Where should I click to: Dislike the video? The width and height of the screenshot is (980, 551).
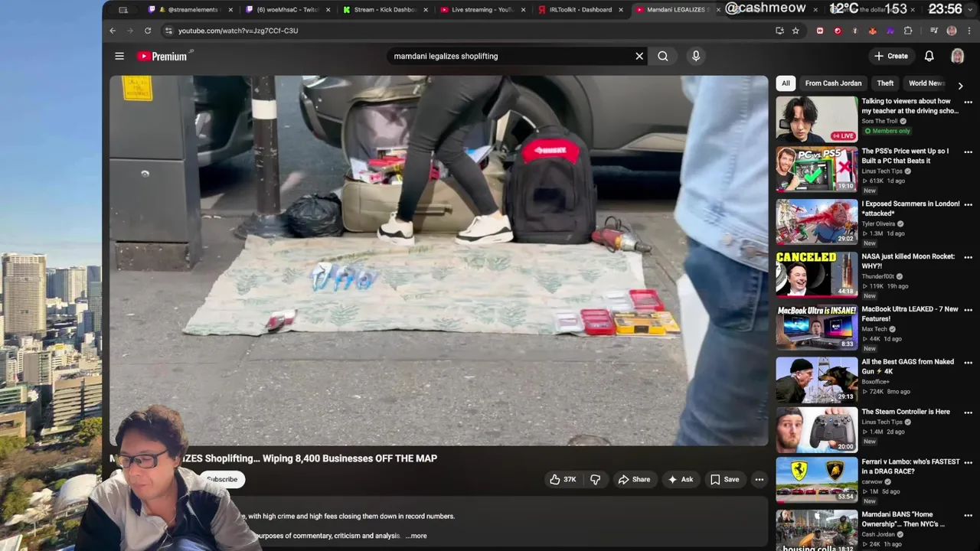tap(595, 480)
